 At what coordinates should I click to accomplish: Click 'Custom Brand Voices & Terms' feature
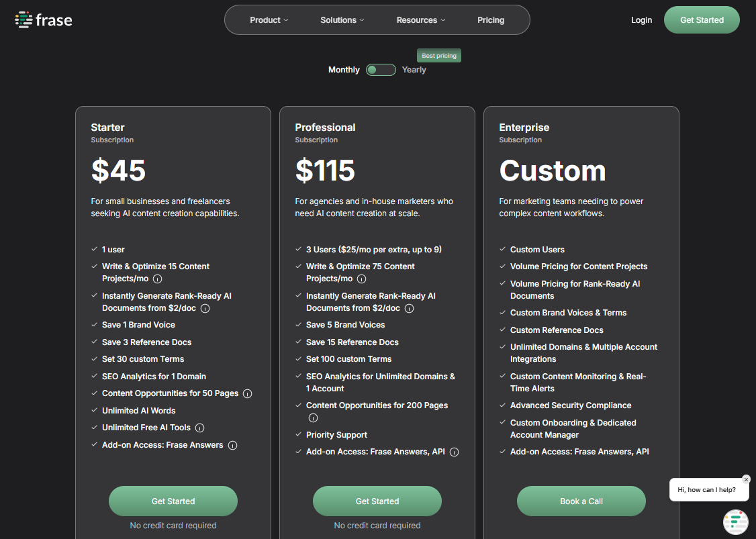pos(568,313)
